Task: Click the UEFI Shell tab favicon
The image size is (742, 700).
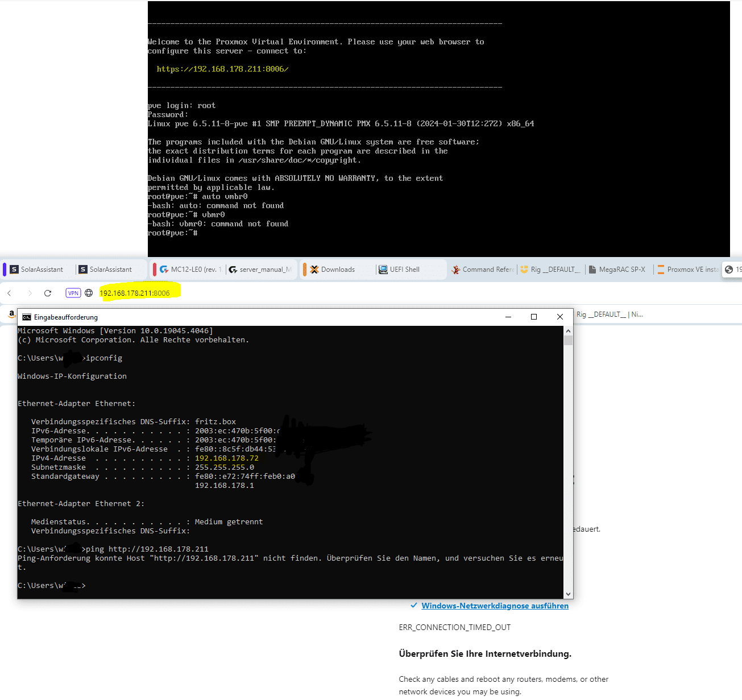Action: coord(383,270)
